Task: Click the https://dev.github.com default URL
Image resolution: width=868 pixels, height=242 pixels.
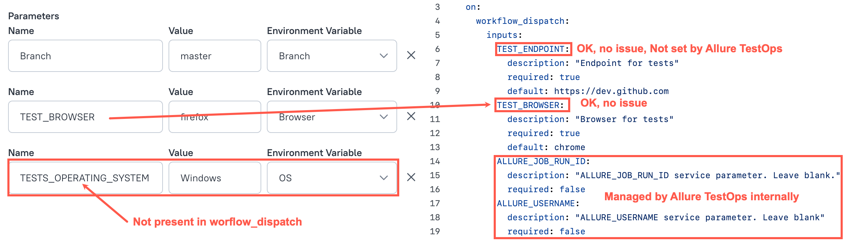Action: coord(611,91)
